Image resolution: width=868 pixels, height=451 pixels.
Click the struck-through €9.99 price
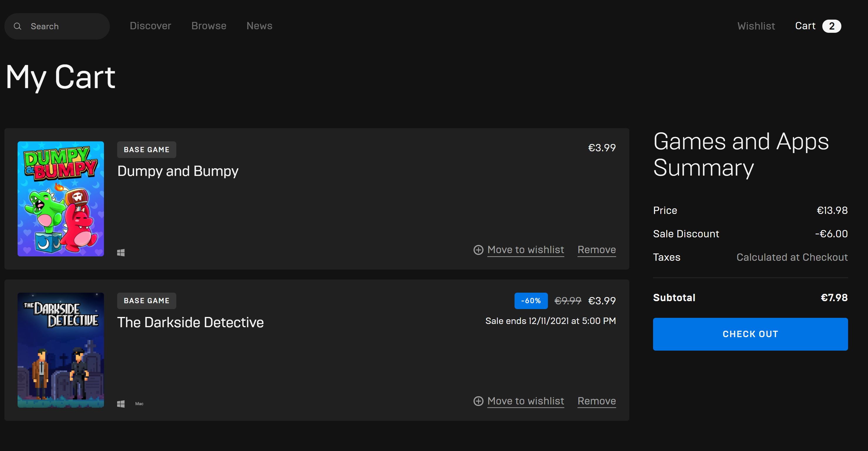point(568,301)
